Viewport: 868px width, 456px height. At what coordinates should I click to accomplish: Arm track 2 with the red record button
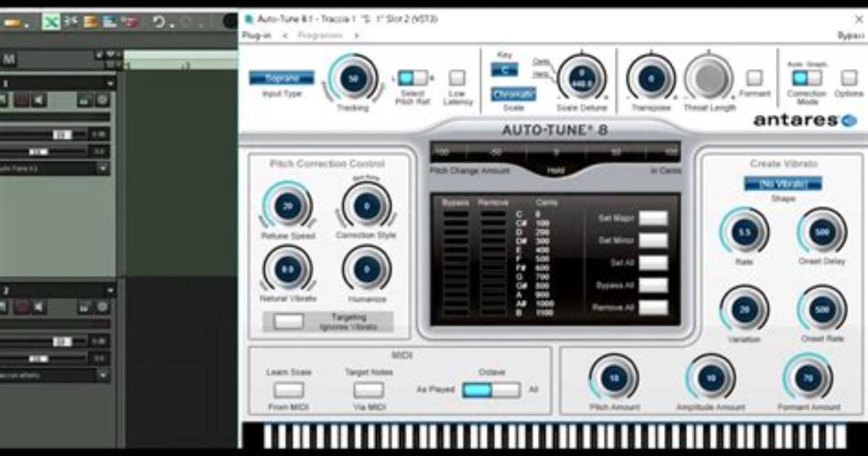point(22,306)
